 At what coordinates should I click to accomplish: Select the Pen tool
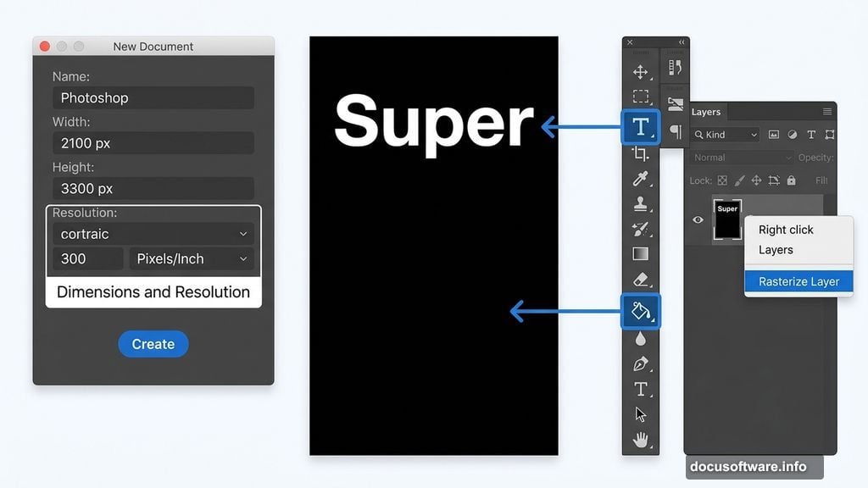[x=641, y=363]
